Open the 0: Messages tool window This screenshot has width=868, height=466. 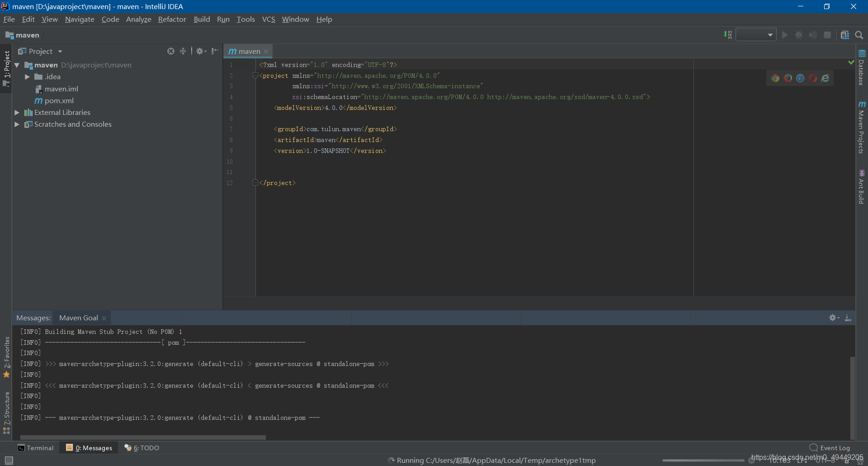coord(89,448)
